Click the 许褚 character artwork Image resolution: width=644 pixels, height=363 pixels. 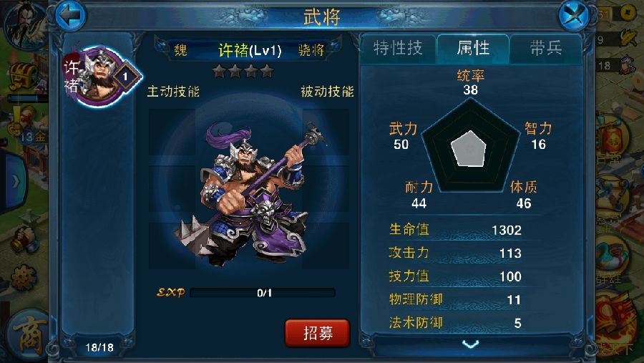pos(249,193)
